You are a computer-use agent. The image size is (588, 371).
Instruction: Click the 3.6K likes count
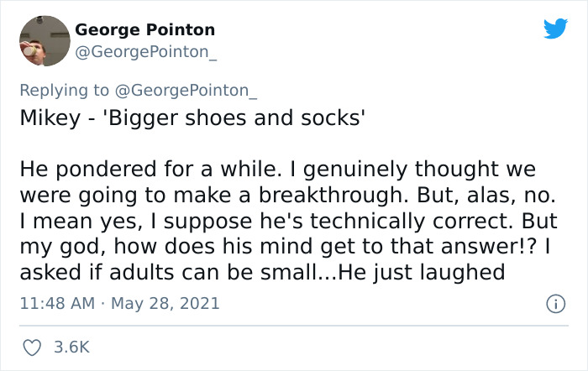tap(71, 346)
